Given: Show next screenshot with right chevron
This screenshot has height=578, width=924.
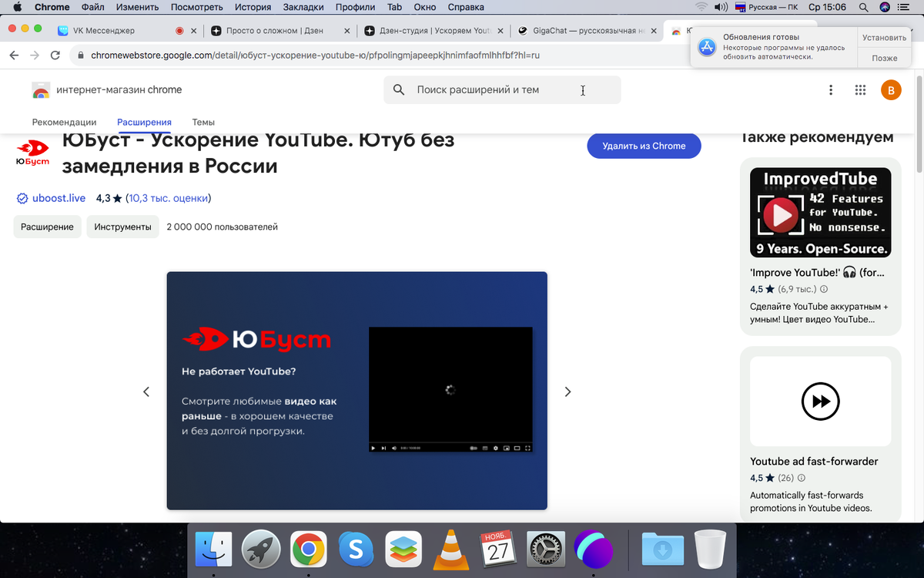Looking at the screenshot, I should tap(567, 391).
